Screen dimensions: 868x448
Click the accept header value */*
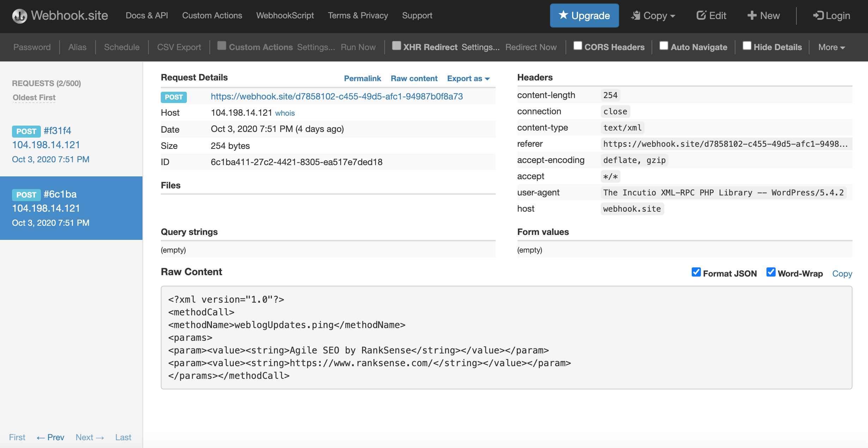610,176
